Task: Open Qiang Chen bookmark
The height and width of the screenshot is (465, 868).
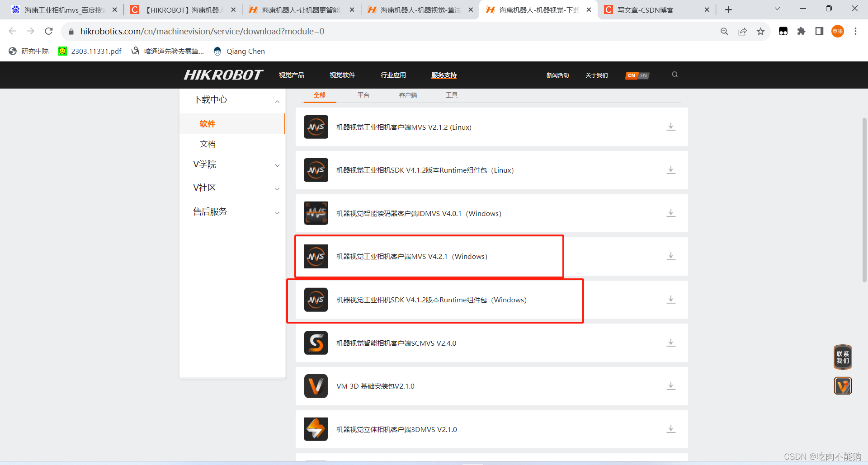Action: [x=239, y=51]
